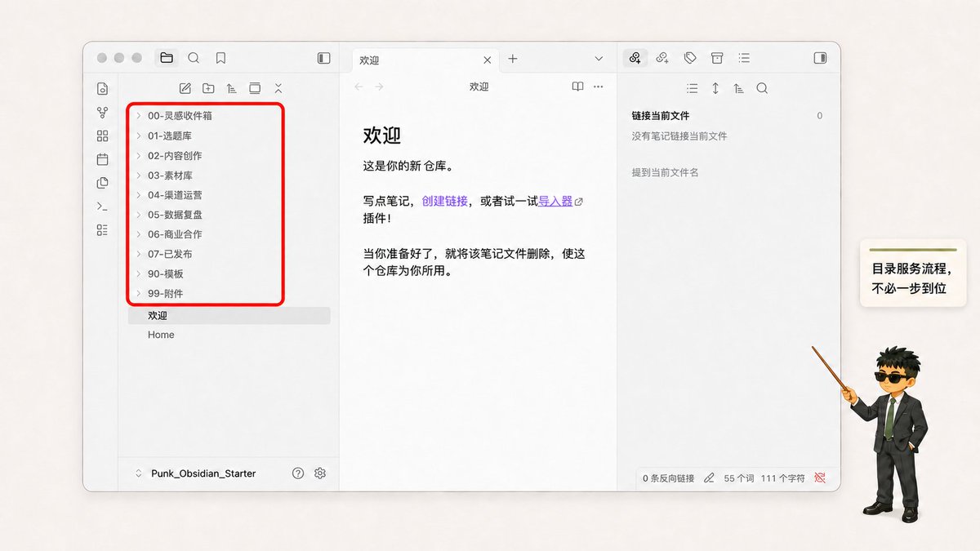Close the 欢迎 tab
This screenshot has width=980, height=551.
click(x=488, y=60)
